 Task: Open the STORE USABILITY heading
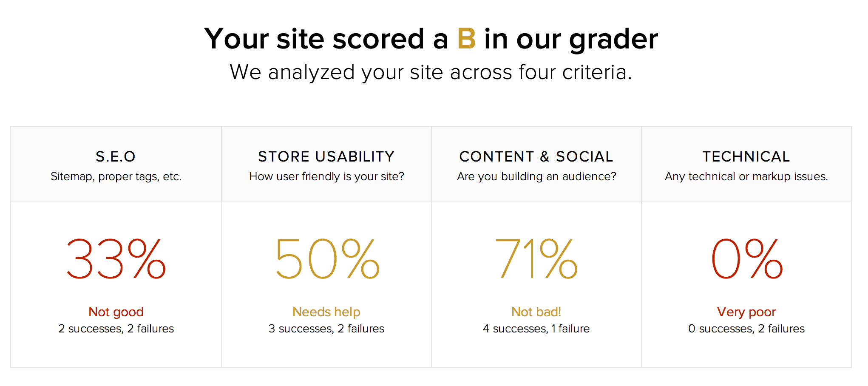[326, 156]
